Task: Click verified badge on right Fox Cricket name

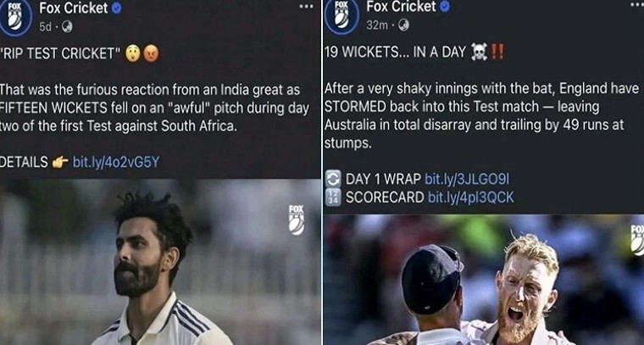Action: pos(445,7)
